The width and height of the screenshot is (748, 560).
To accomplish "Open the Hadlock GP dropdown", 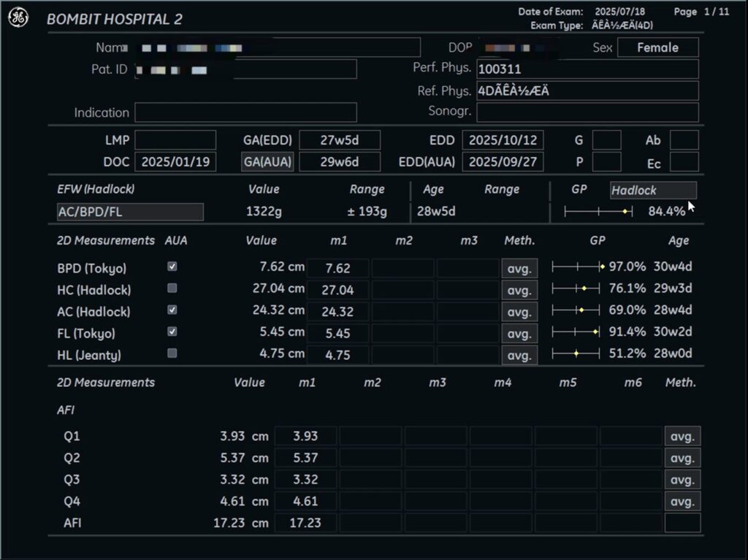I will (653, 191).
